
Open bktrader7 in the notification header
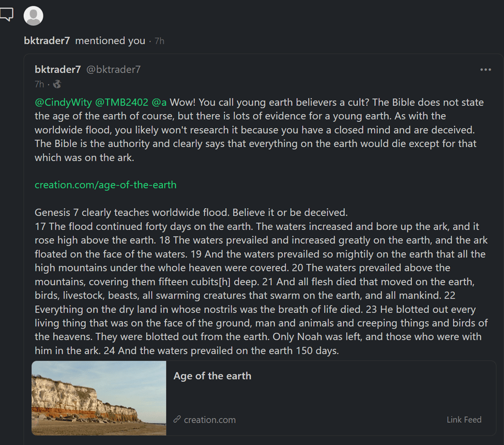(x=47, y=41)
